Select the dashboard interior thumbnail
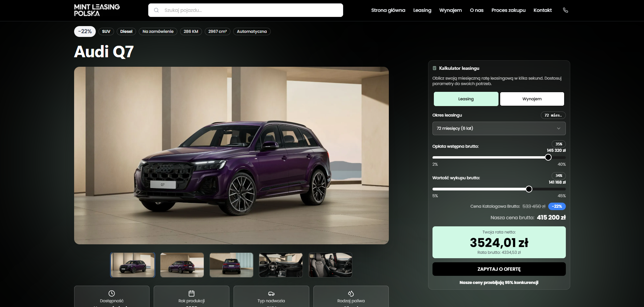The height and width of the screenshot is (307, 644). (x=281, y=265)
